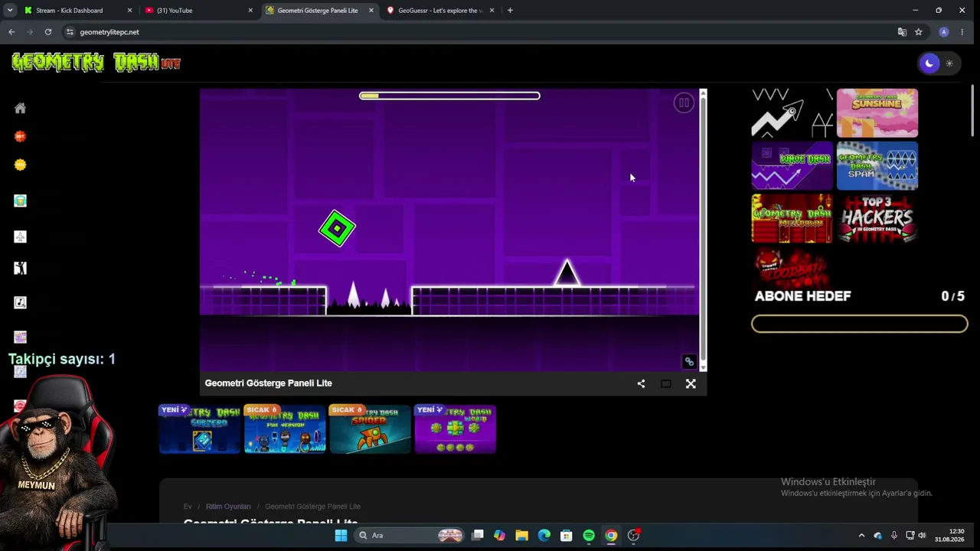Open the music note category sidebar icon
The height and width of the screenshot is (551, 980).
[21, 302]
